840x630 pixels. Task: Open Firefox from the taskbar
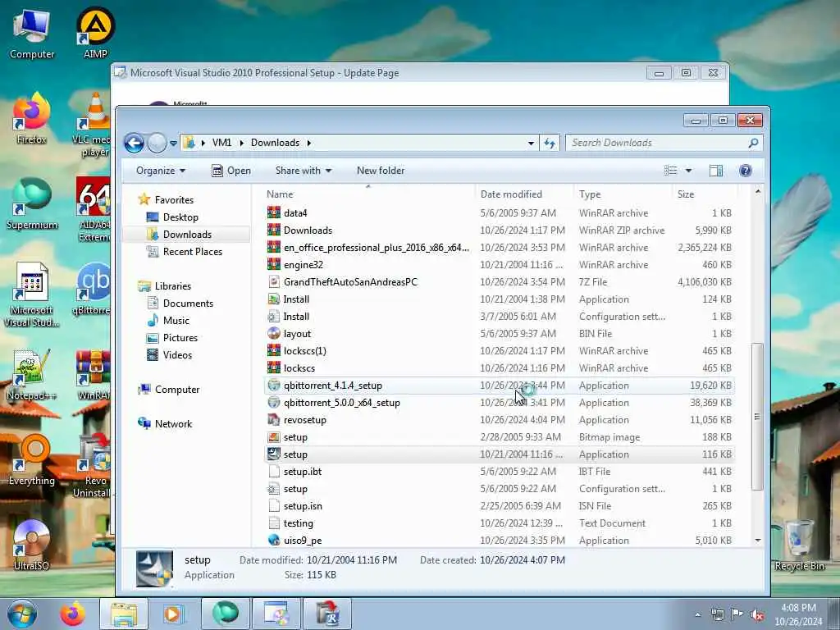72,614
